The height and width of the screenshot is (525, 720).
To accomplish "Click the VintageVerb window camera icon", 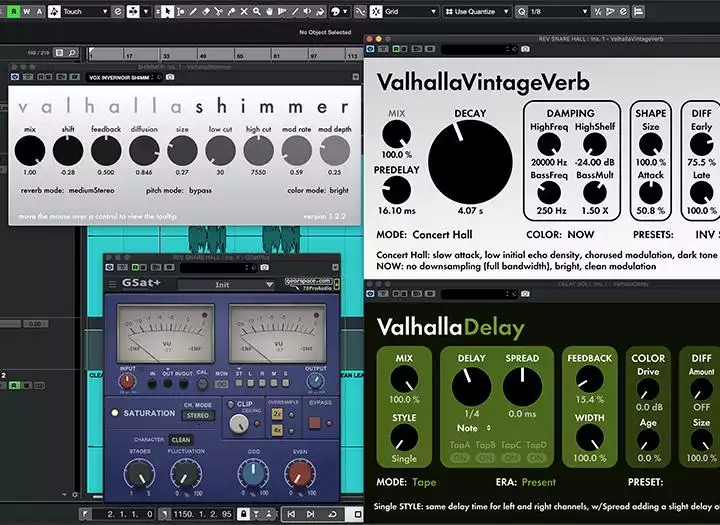I will (525, 49).
